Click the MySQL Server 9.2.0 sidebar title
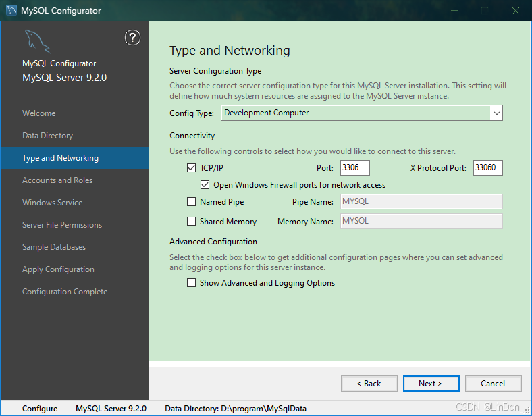The width and height of the screenshot is (532, 416). pos(64,78)
